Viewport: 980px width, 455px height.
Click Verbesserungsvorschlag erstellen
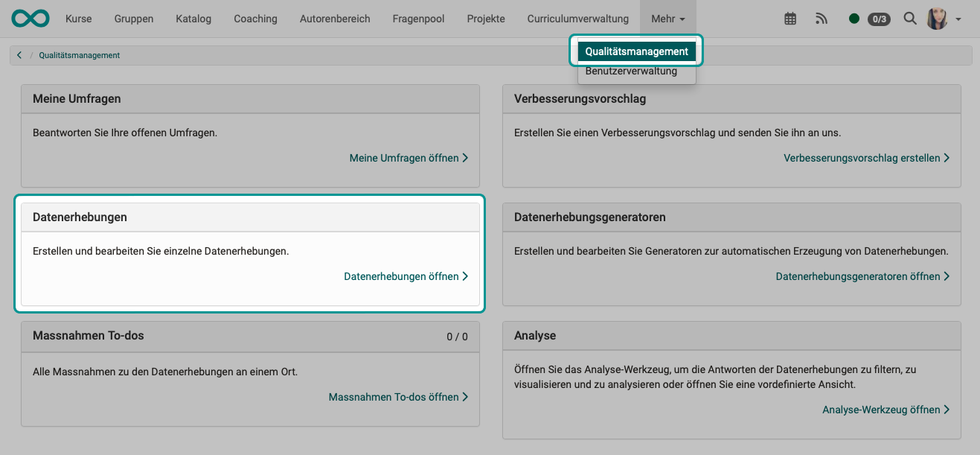[x=866, y=157]
